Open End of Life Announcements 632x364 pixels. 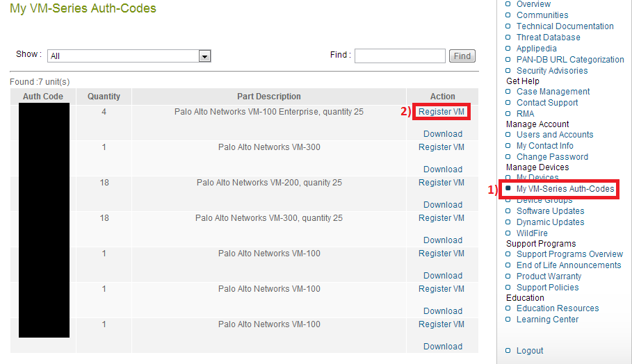569,265
